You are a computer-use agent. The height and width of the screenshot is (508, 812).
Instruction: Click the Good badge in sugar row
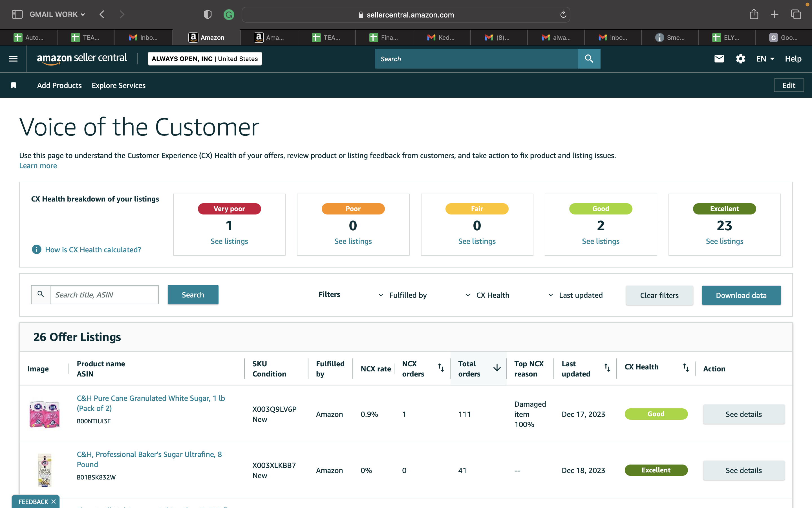[656, 414]
